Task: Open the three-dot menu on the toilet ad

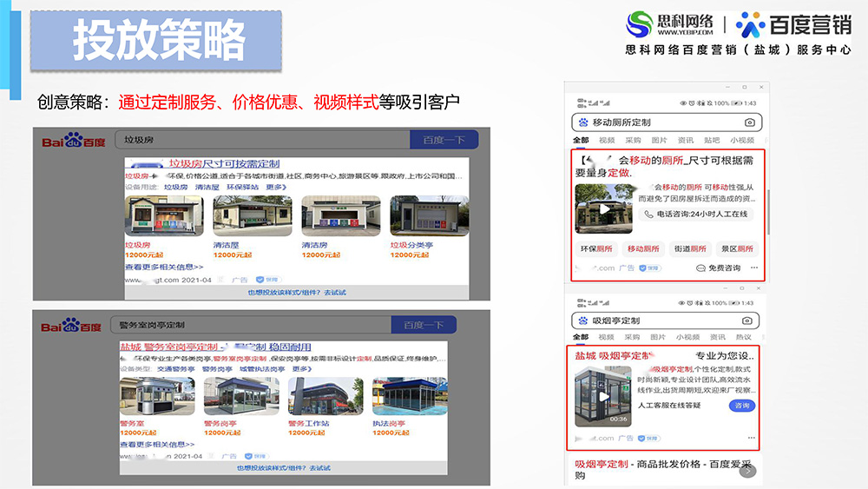Action: (x=753, y=268)
